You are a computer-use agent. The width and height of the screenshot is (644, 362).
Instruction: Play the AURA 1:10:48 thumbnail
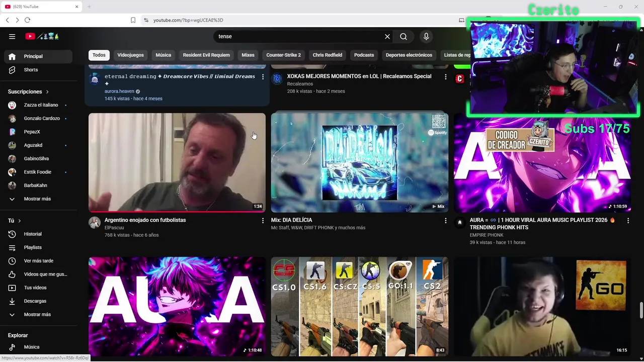pos(177,306)
